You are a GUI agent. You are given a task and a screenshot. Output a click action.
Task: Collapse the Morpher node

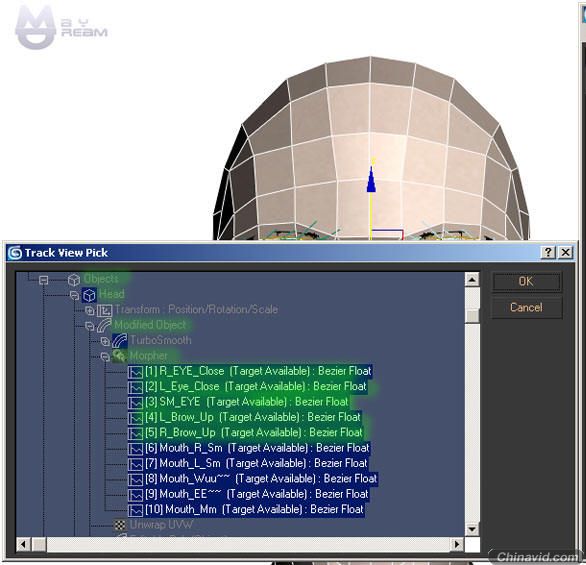105,356
